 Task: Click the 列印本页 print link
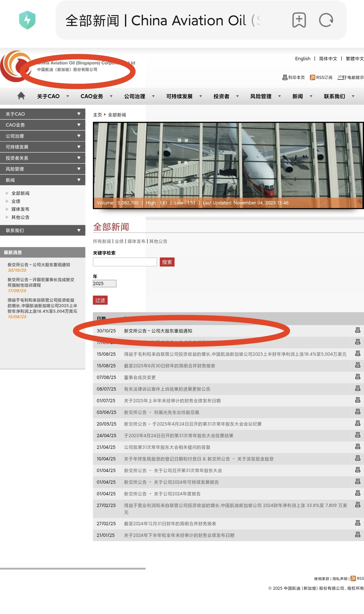coord(293,77)
